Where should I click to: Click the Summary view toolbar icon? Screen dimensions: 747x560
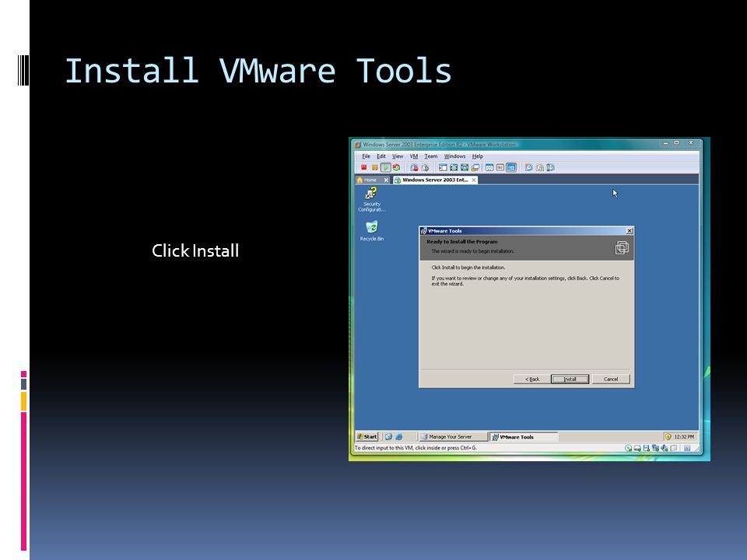[489, 168]
